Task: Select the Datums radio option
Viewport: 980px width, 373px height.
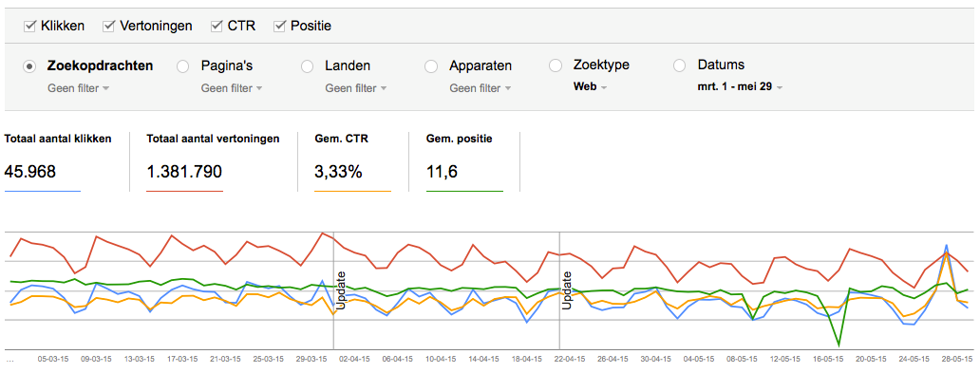Action: click(x=679, y=65)
